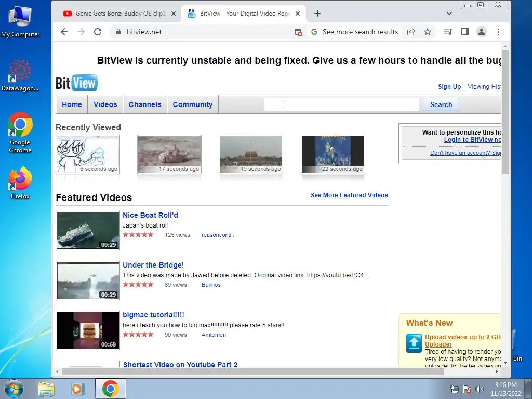This screenshot has height=399, width=532.
Task: Click the Bakhos uploader link
Action: [x=211, y=285]
